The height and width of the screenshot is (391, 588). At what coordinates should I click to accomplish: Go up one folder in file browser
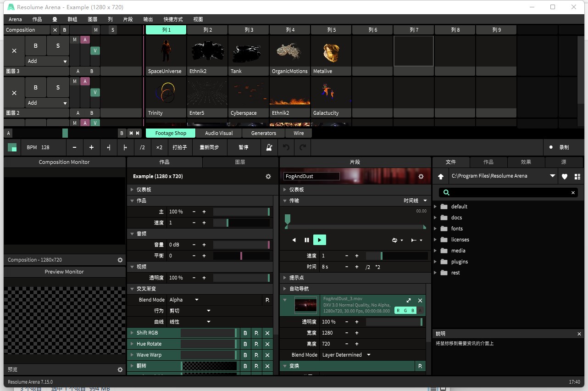tap(441, 176)
